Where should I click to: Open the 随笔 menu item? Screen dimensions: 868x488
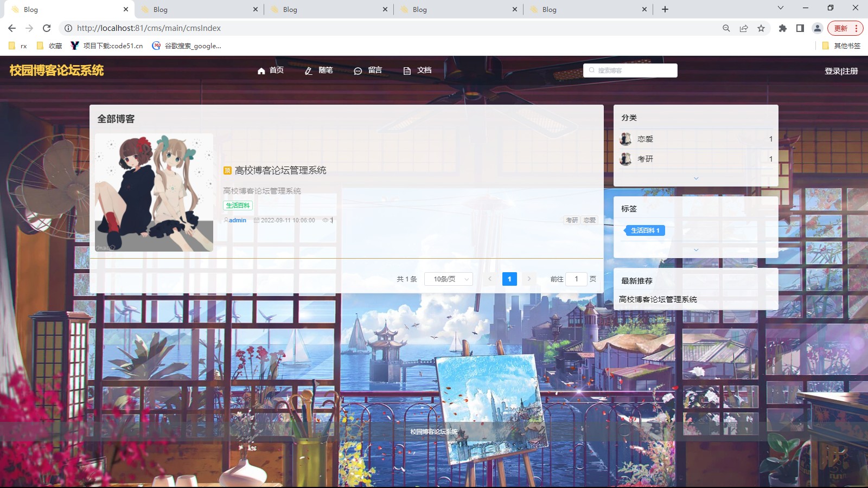tap(318, 70)
